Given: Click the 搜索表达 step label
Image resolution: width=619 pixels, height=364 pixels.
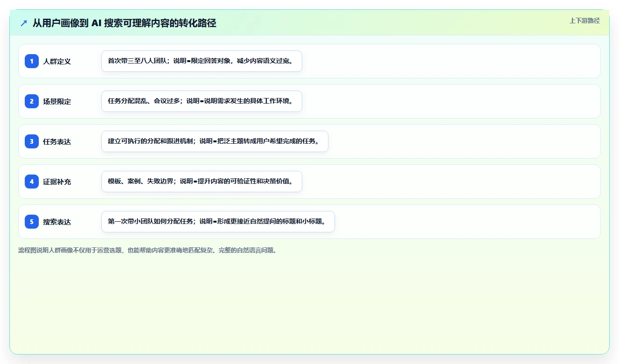Looking at the screenshot, I should pos(57,222).
